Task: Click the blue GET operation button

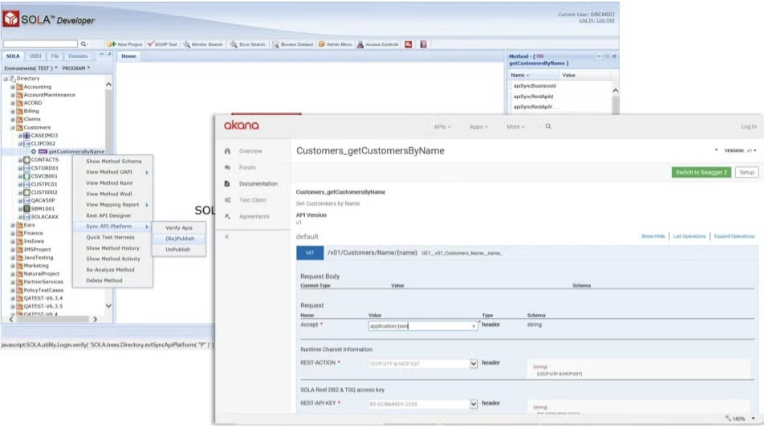Action: pyautogui.click(x=310, y=253)
